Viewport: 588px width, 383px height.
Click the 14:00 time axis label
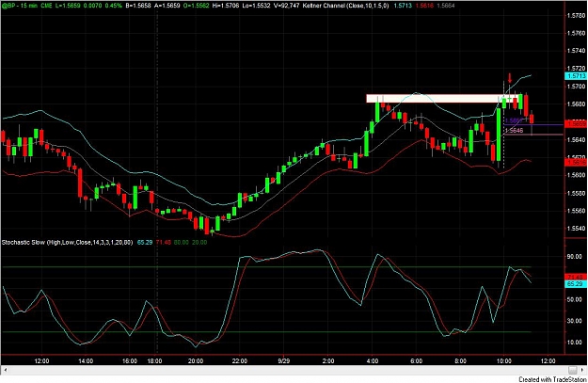point(86,361)
